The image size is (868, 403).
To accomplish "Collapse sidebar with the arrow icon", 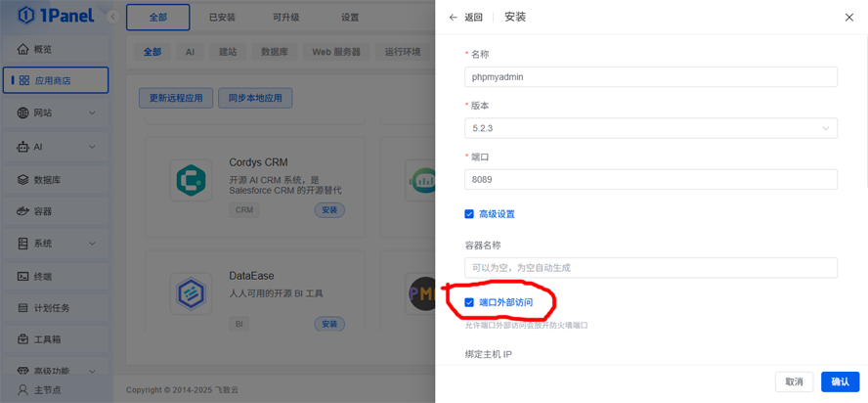I will 112,17.
